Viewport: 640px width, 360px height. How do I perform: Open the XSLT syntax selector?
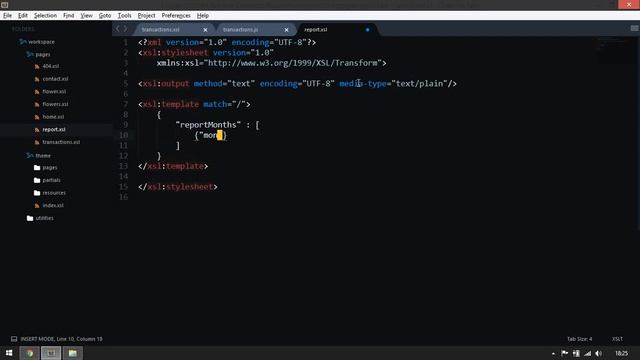click(617, 339)
